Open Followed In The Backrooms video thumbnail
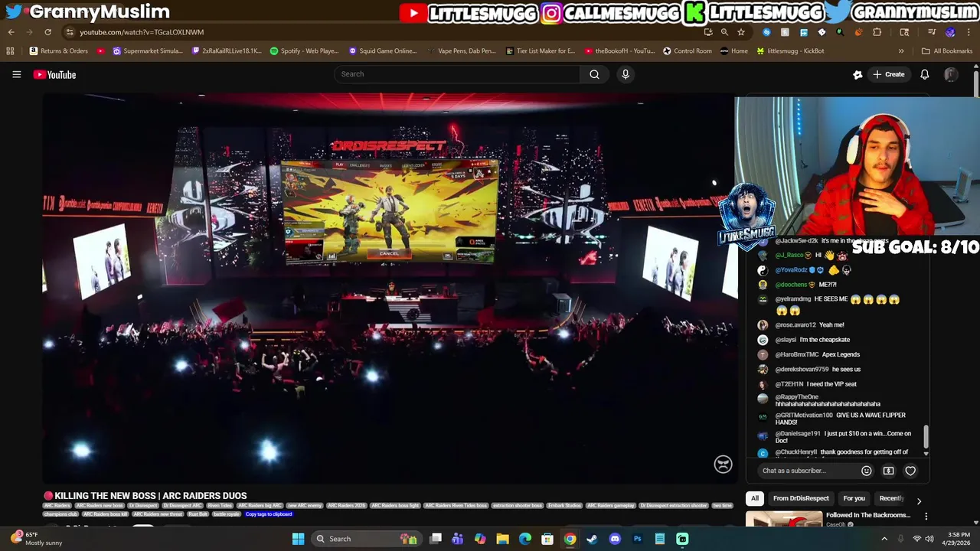The height and width of the screenshot is (551, 980). coord(784,520)
